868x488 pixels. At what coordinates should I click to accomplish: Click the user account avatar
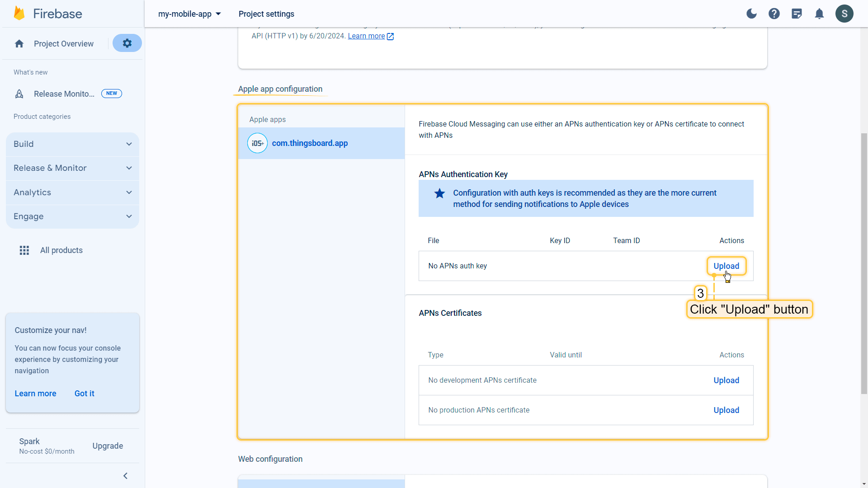(844, 14)
